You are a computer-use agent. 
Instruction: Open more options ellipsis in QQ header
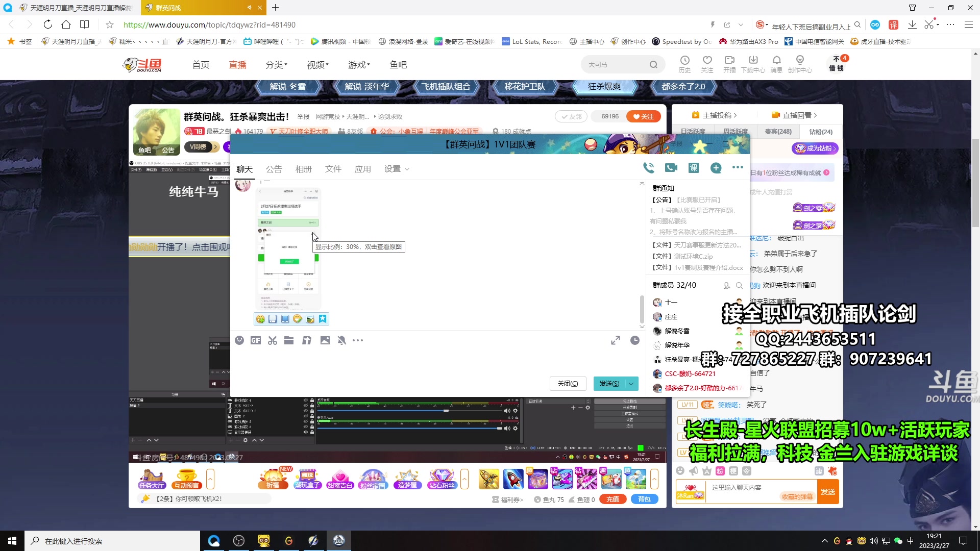tap(738, 167)
